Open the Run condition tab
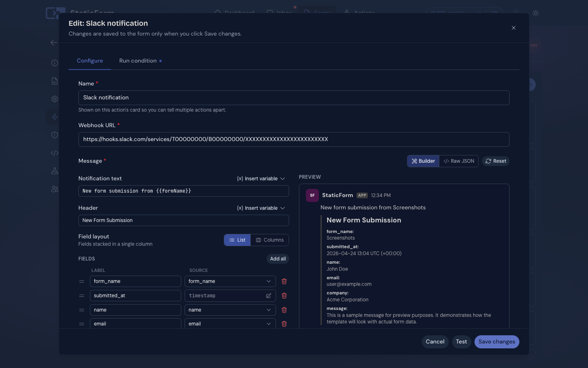 click(x=140, y=61)
